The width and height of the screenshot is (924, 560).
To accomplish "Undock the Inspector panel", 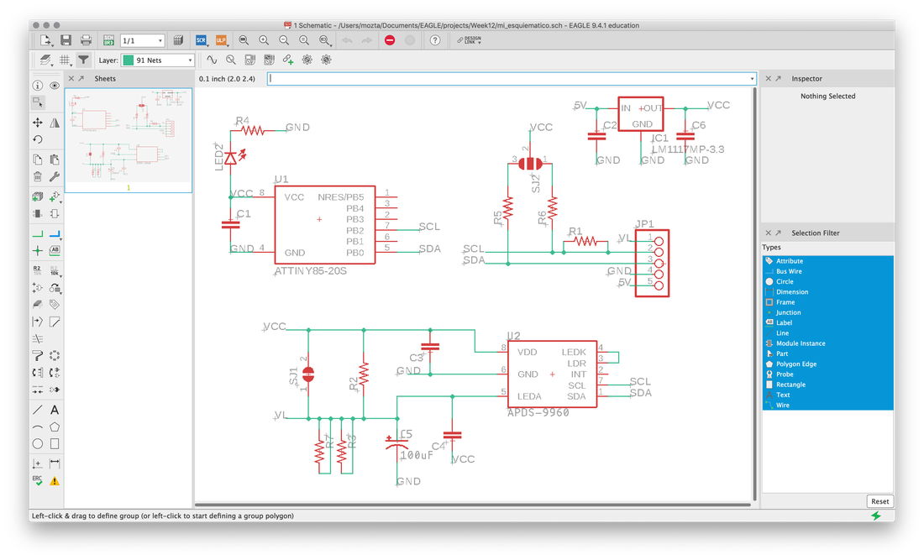I will (x=778, y=78).
